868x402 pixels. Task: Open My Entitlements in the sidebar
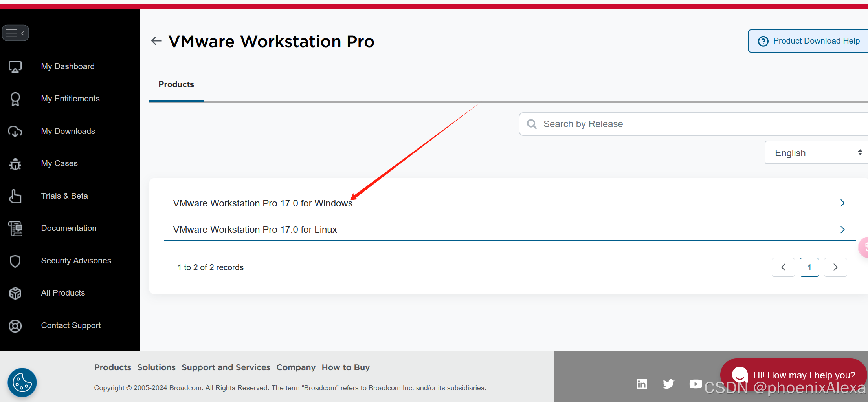click(x=70, y=99)
